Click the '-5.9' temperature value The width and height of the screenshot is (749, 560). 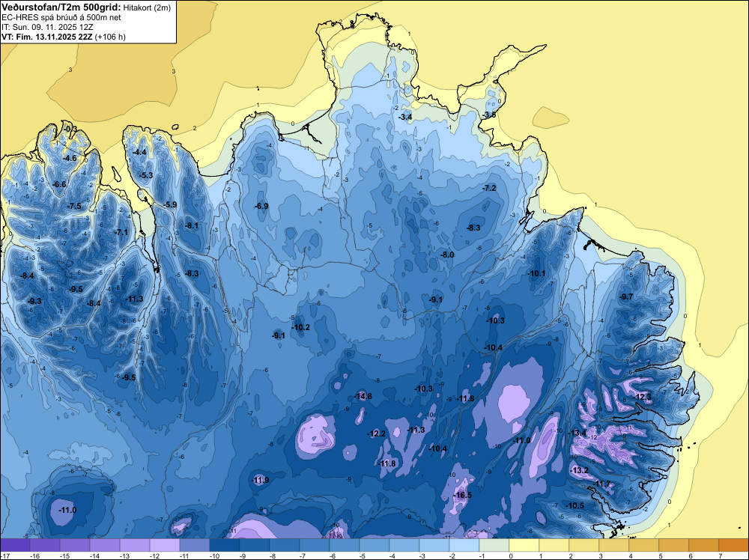pyautogui.click(x=170, y=205)
